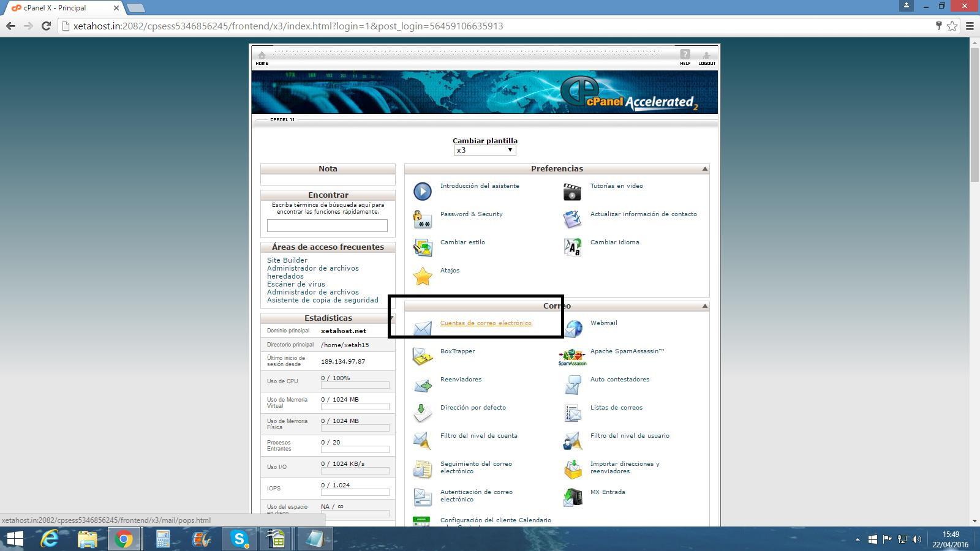Click the Encontrar search text field
Viewport: 980px width, 551px height.
coord(327,226)
